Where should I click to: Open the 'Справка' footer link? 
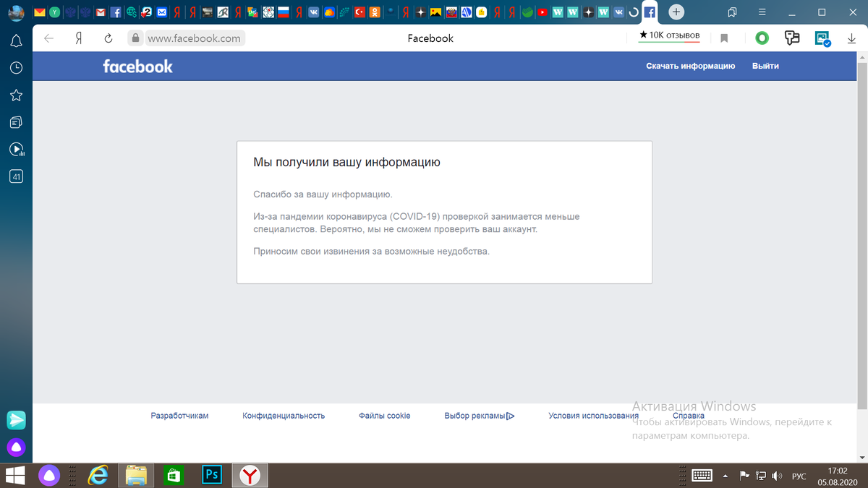(689, 416)
